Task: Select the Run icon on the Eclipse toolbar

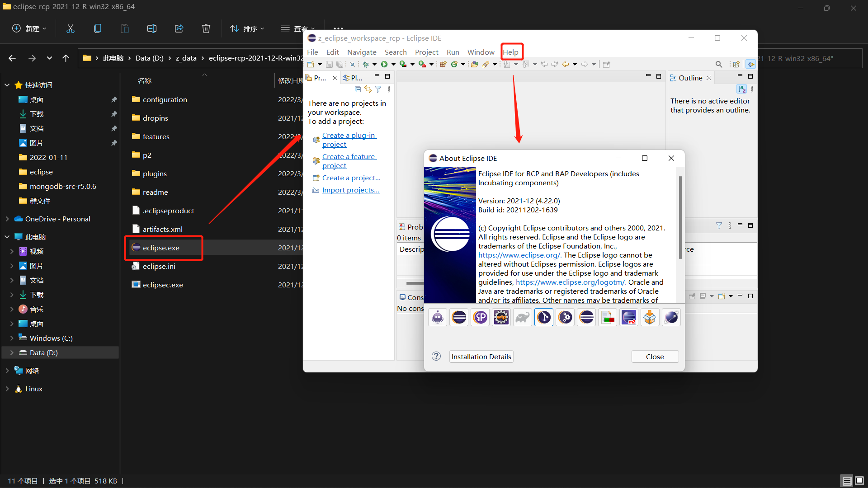Action: pyautogui.click(x=384, y=64)
